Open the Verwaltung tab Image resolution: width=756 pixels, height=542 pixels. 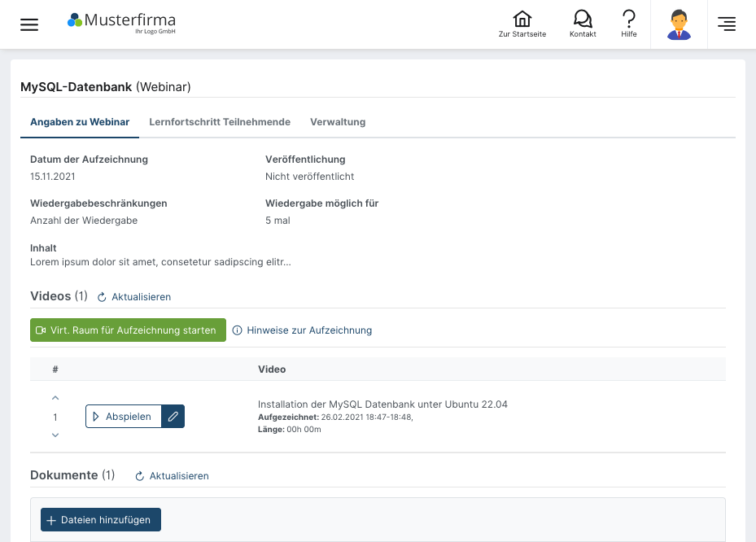pyautogui.click(x=338, y=122)
